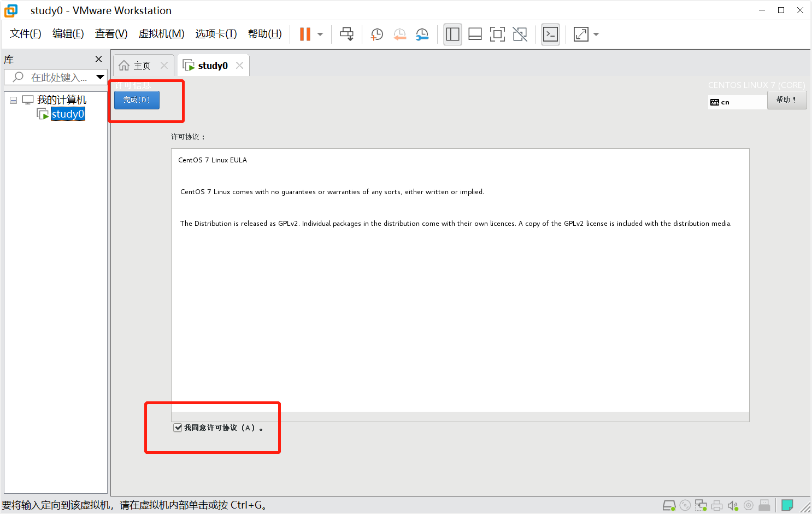Click the 'CENTOS LINUX 7 (CORE)' text
812x514 pixels.
click(x=757, y=85)
